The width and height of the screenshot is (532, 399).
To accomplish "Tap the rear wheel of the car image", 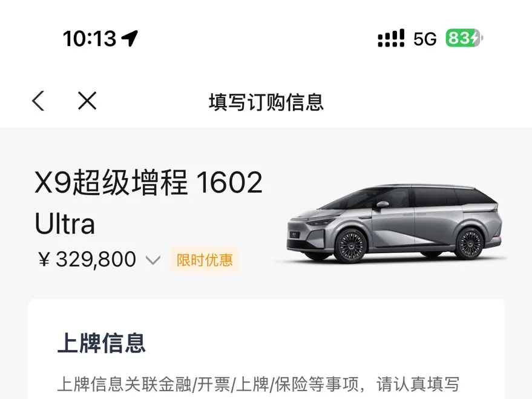I will click(x=470, y=243).
